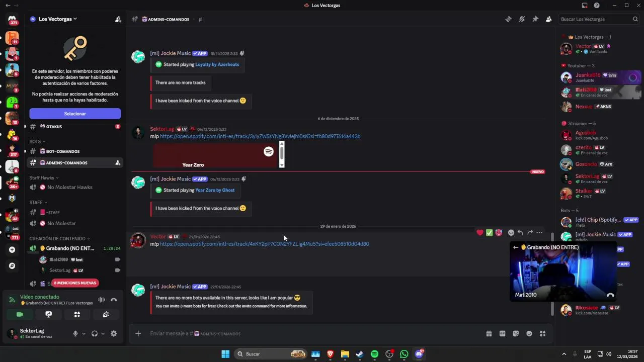644x362 pixels.
Task: Toggle channel notification mute bell
Action: tap(522, 19)
